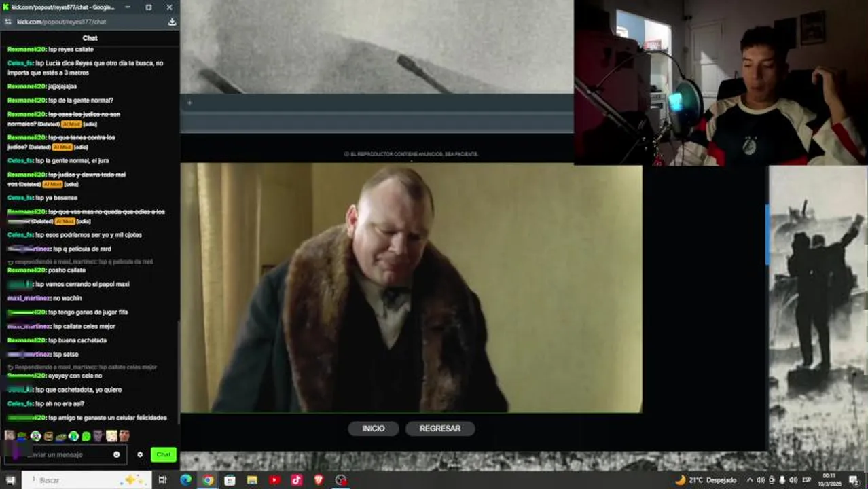Click message 'amigo te ganaste un celular felicidades'

[112, 418]
